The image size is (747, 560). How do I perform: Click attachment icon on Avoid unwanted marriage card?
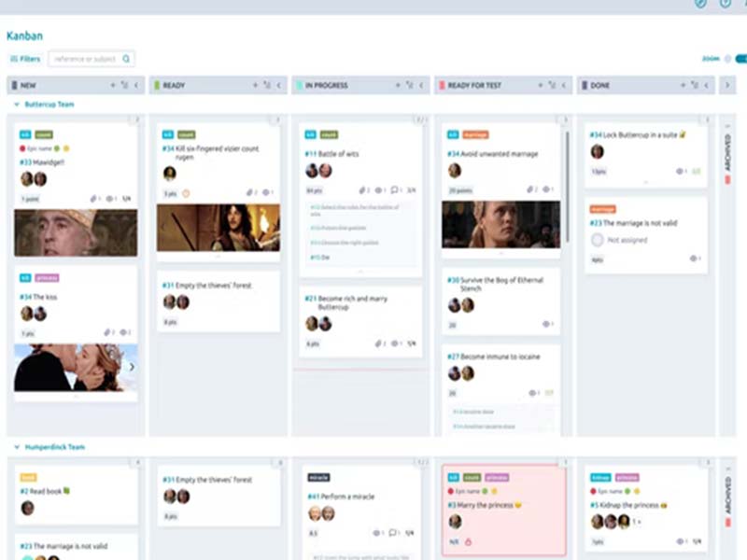[x=530, y=189]
